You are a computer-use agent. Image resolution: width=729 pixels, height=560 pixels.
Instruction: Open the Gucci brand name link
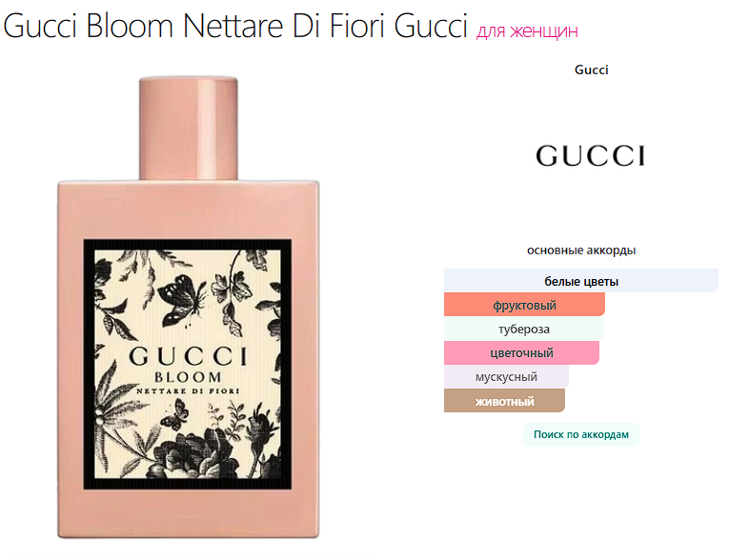591,70
